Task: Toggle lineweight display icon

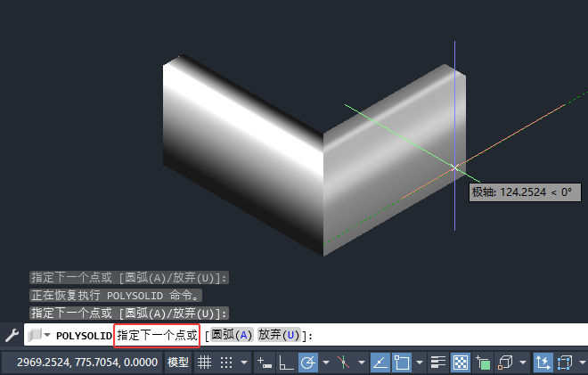Action: click(437, 363)
